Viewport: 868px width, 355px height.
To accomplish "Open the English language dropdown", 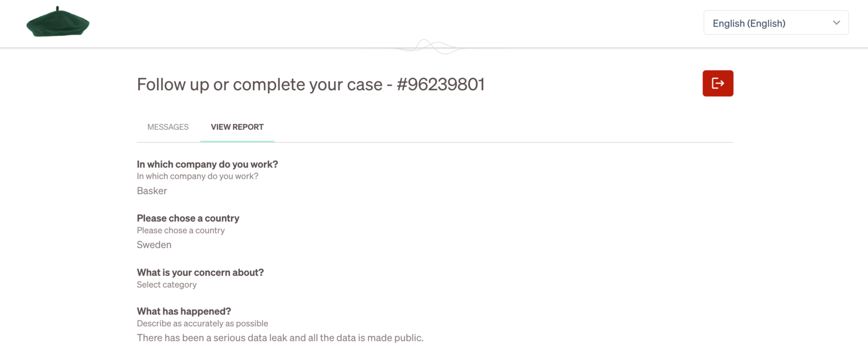I will (x=776, y=23).
